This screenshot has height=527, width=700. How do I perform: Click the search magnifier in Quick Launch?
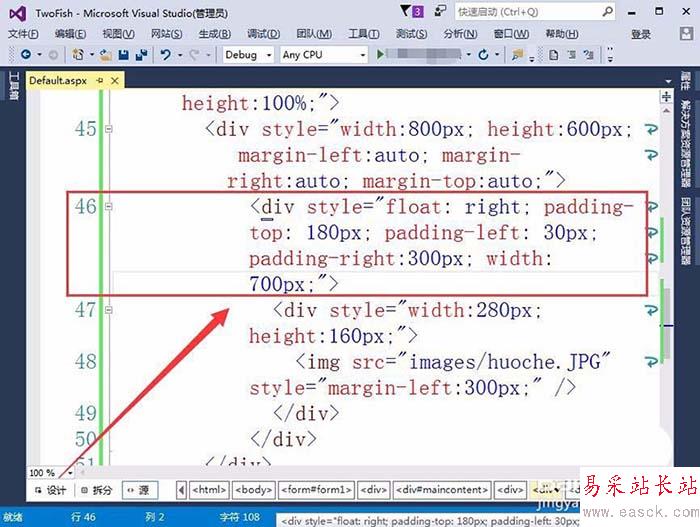point(607,11)
